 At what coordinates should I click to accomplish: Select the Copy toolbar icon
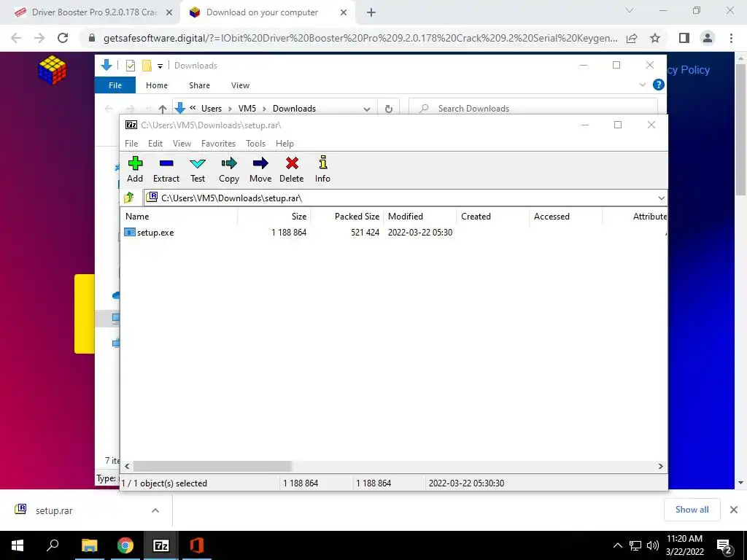click(x=228, y=170)
